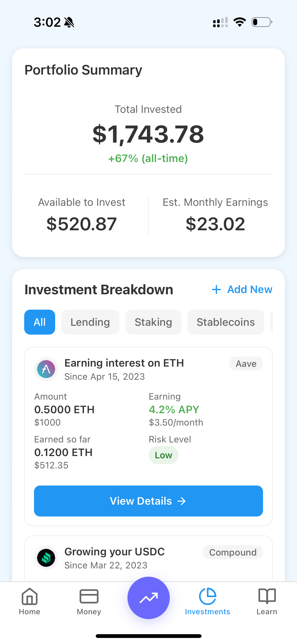The width and height of the screenshot is (297, 644).
Task: Tap the Aave logo icon
Action: 46,369
